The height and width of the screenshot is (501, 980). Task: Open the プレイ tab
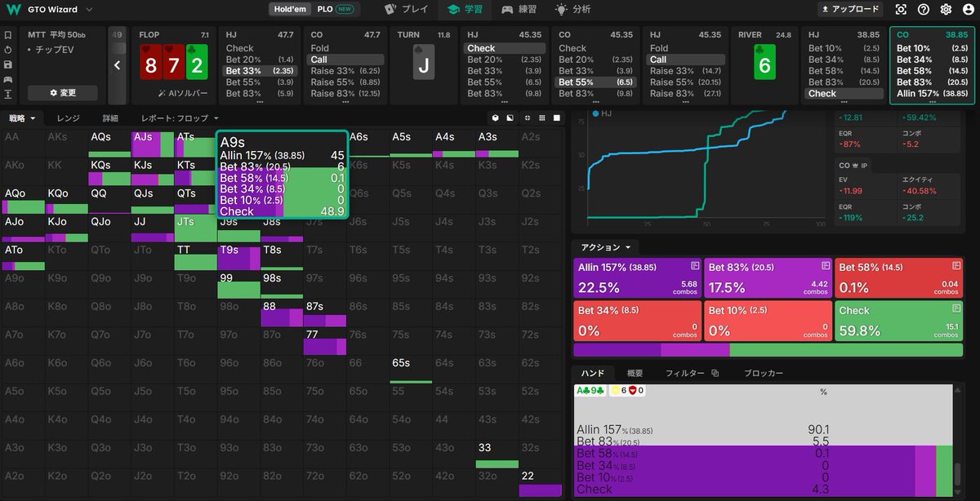[x=407, y=10]
